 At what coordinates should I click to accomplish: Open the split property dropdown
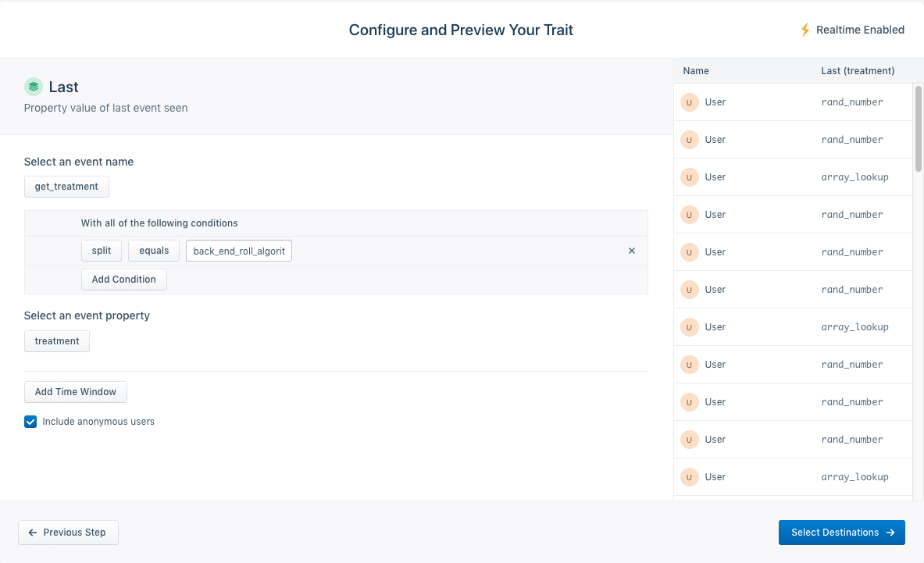tap(102, 251)
